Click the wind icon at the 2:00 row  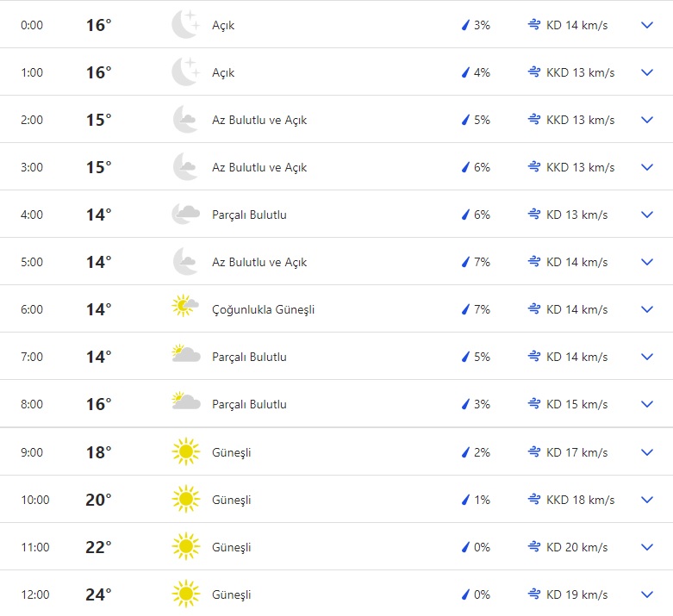point(534,120)
